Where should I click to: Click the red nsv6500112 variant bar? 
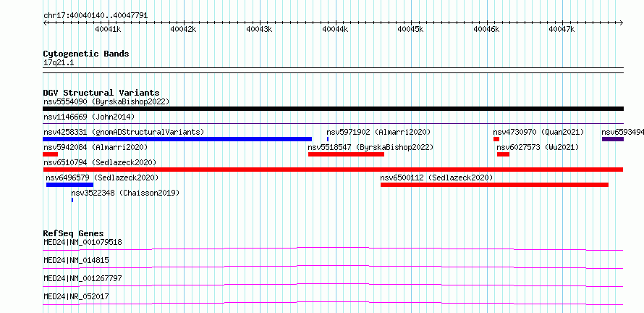pos(494,185)
